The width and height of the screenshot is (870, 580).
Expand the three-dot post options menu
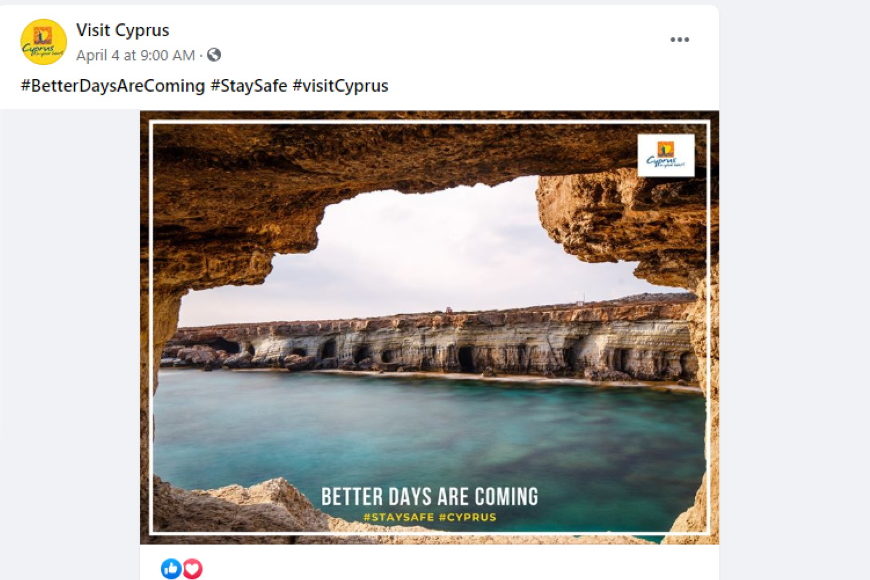tap(679, 39)
